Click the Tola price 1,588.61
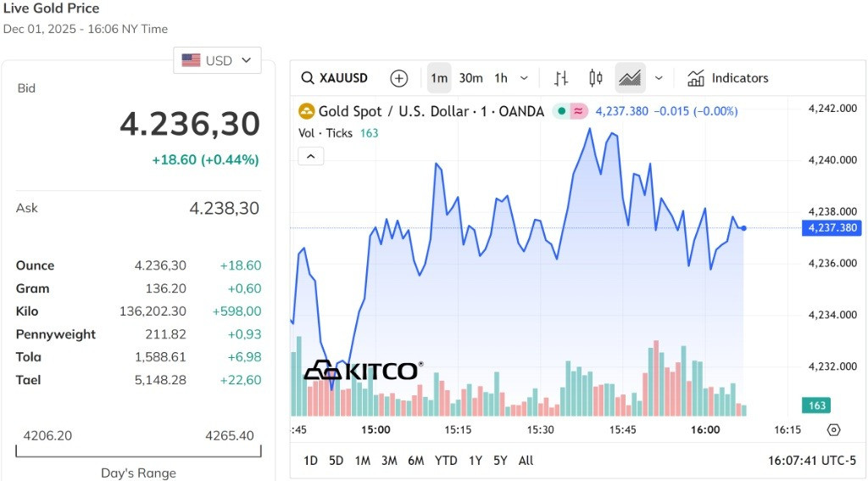Viewport: 868px width, 481px height. coord(160,357)
